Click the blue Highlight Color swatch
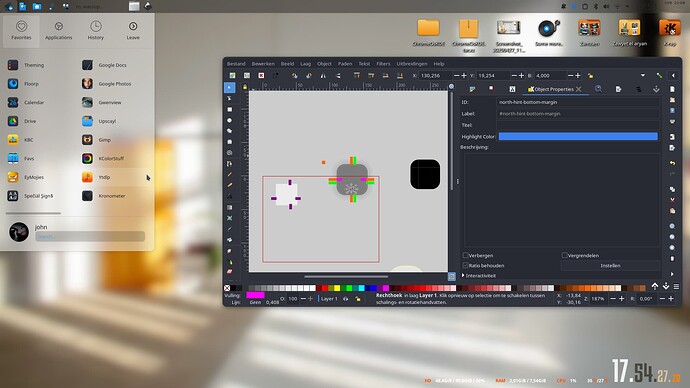 click(578, 136)
